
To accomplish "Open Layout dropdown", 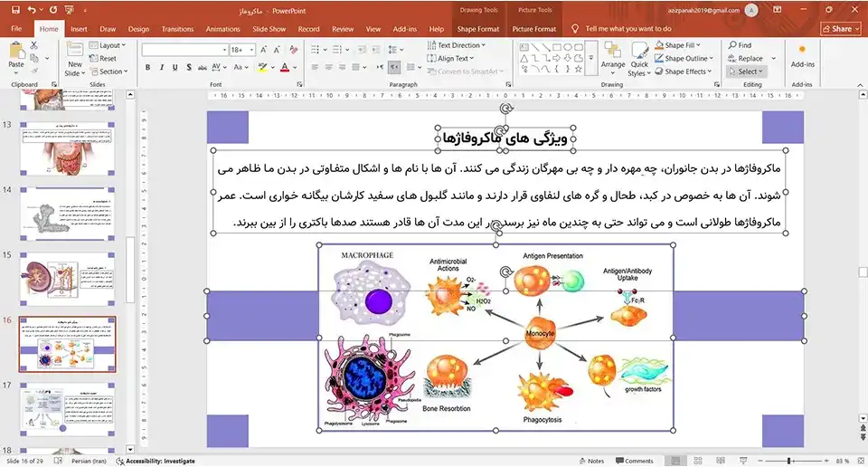I will tap(108, 45).
